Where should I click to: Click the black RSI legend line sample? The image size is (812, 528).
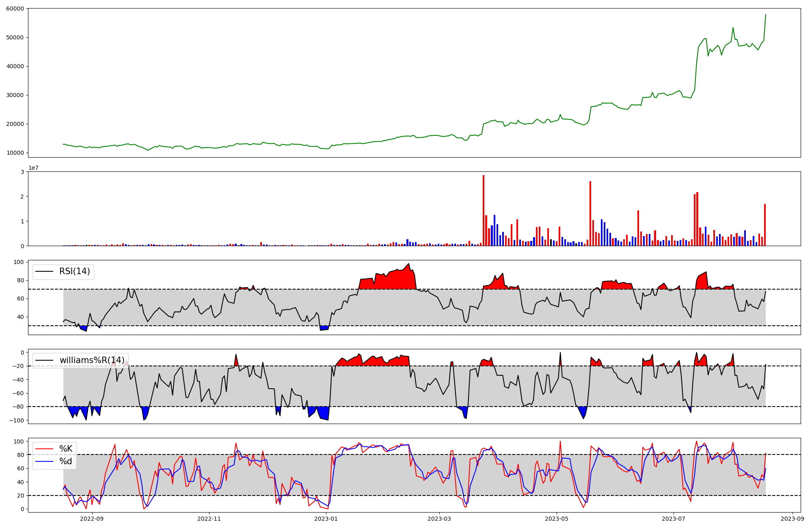coord(45,271)
